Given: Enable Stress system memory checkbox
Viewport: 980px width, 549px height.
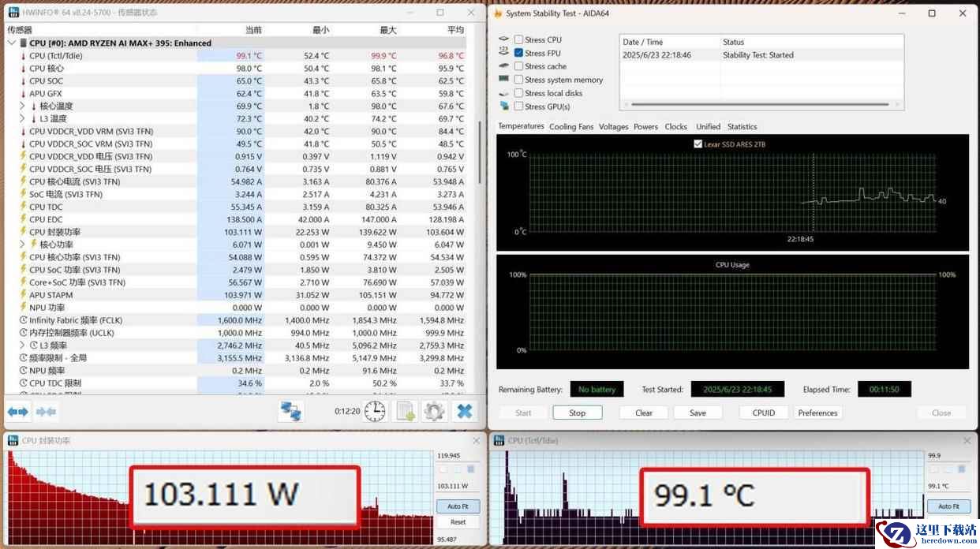Looking at the screenshot, I should tap(518, 80).
